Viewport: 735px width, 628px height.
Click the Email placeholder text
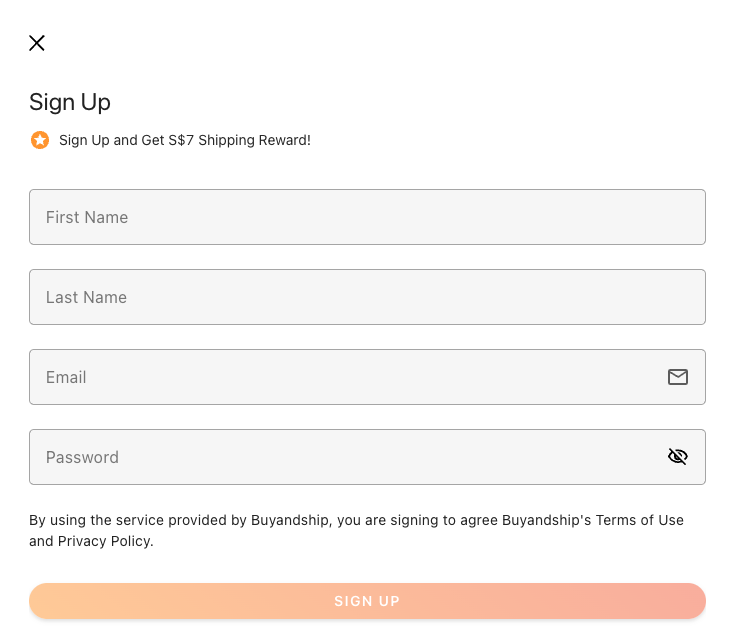coord(66,377)
